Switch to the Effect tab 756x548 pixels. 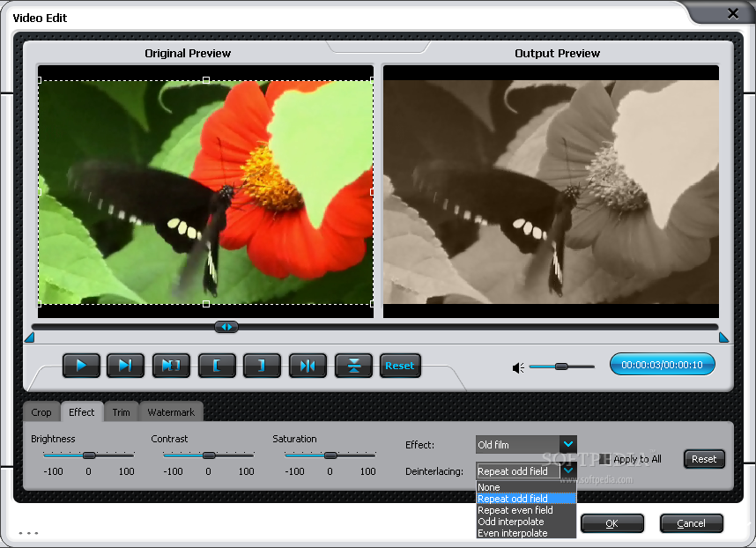pyautogui.click(x=81, y=412)
